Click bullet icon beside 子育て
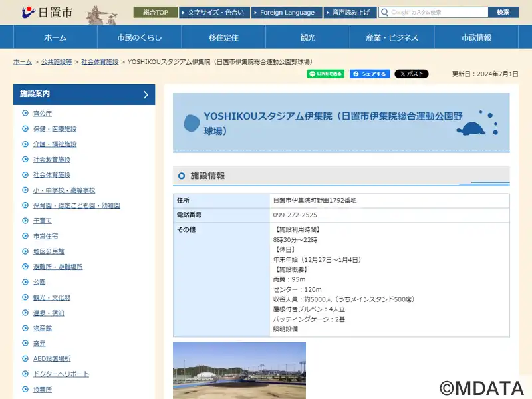 coord(25,221)
